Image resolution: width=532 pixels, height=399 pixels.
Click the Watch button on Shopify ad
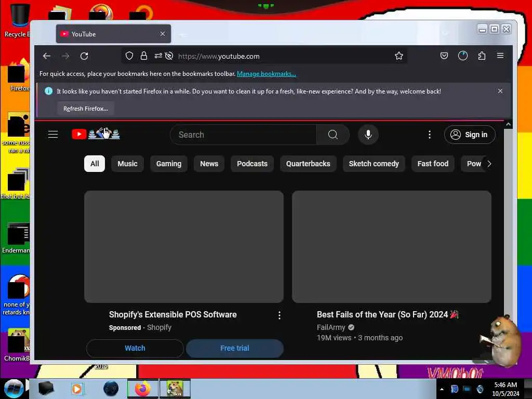[135, 348]
